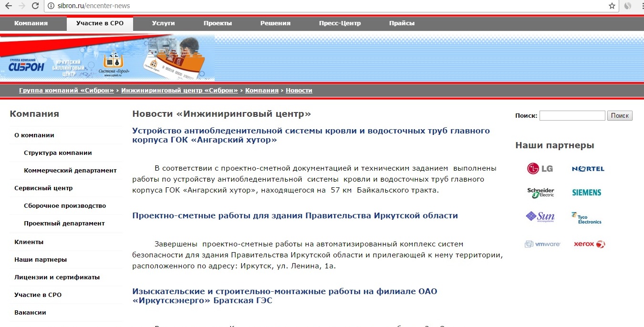Click the Tyco Electronics logo

click(586, 218)
